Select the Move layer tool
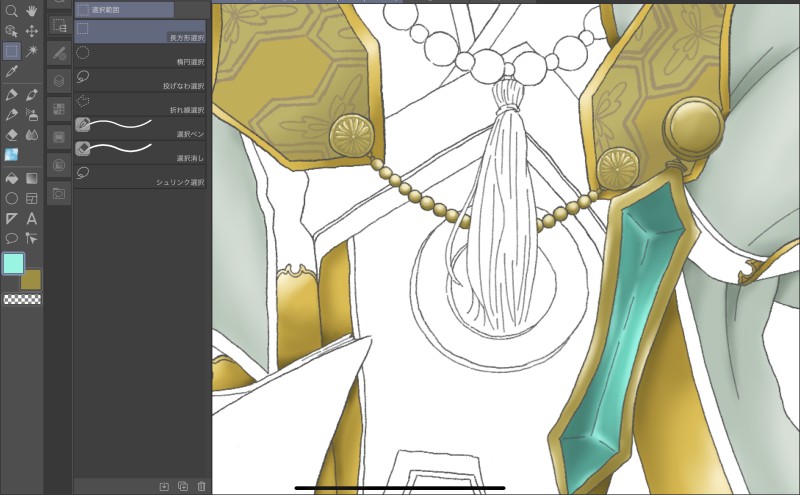 (32, 31)
